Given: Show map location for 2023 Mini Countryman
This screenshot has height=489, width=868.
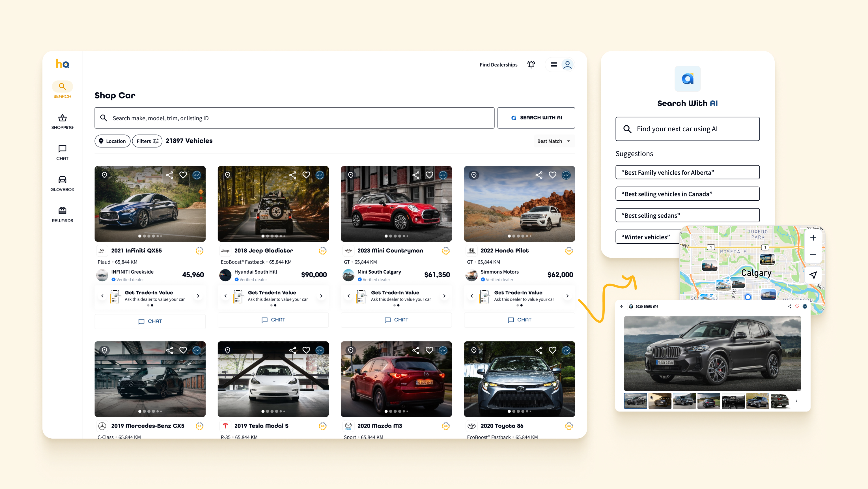Looking at the screenshot, I should [351, 175].
